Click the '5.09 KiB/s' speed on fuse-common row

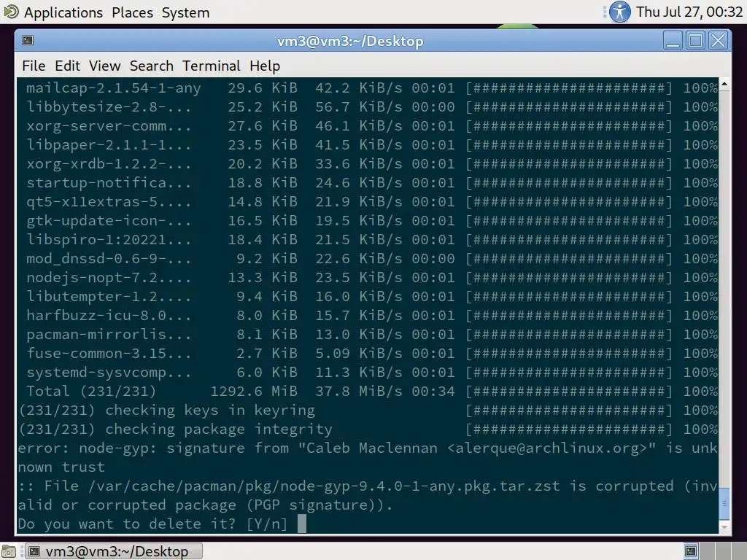359,354
